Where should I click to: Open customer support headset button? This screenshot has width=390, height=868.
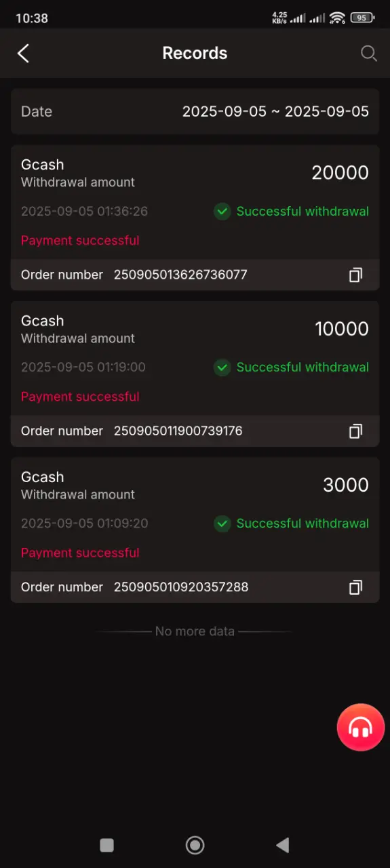point(360,727)
